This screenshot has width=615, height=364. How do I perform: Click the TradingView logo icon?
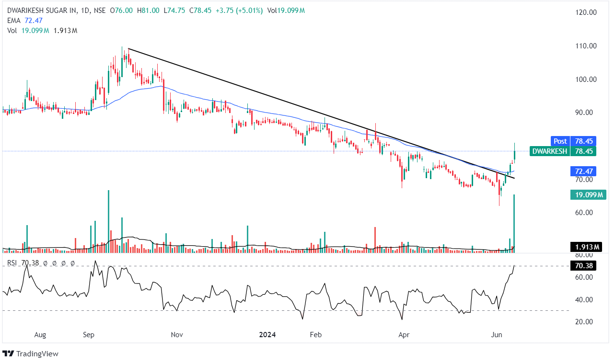(x=8, y=353)
